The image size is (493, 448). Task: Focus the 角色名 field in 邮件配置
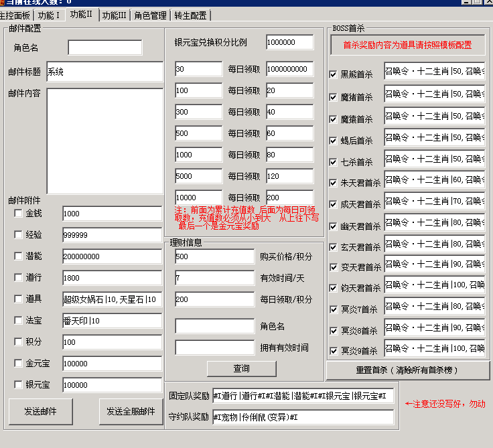coord(105,48)
